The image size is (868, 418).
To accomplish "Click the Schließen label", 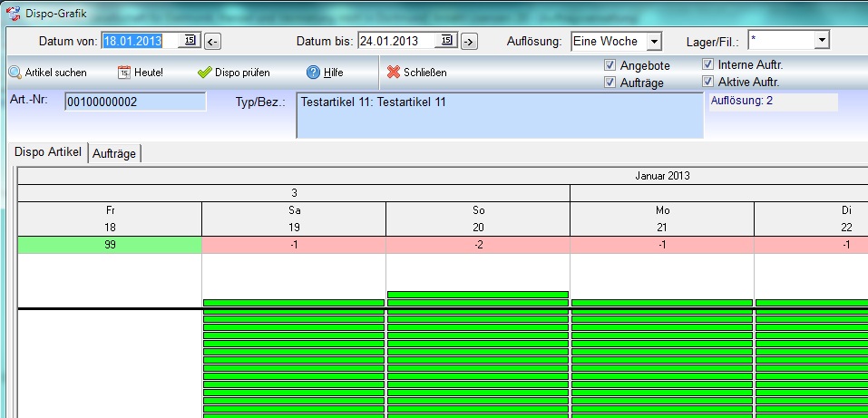I will 425,73.
